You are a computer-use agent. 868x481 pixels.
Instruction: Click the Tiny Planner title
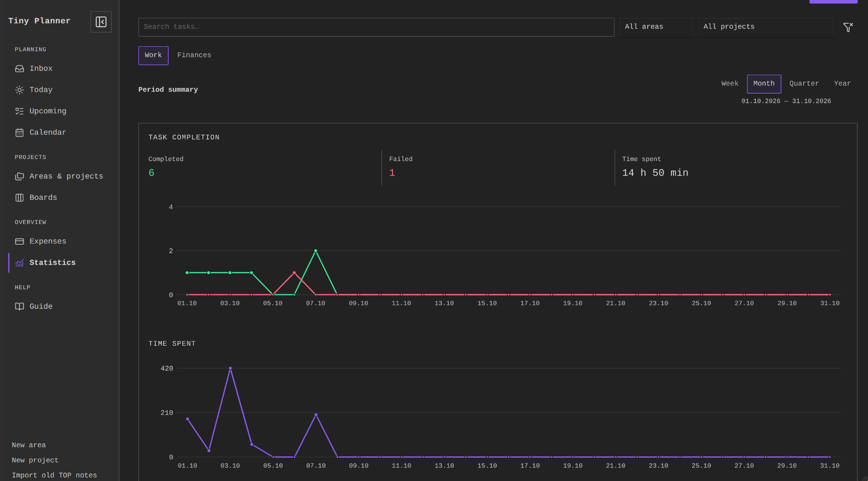39,21
